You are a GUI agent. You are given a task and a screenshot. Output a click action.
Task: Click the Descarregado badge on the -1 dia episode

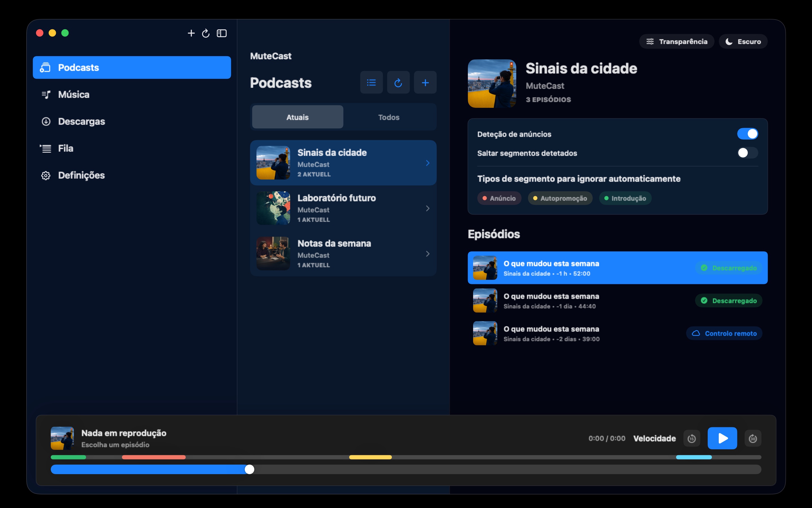tap(729, 300)
